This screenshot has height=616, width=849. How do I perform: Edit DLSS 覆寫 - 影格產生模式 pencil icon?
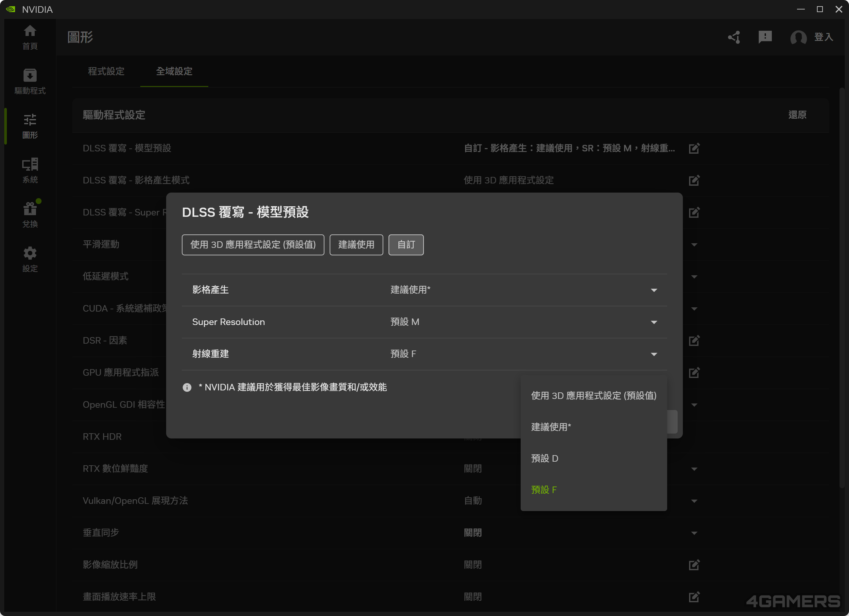(694, 180)
